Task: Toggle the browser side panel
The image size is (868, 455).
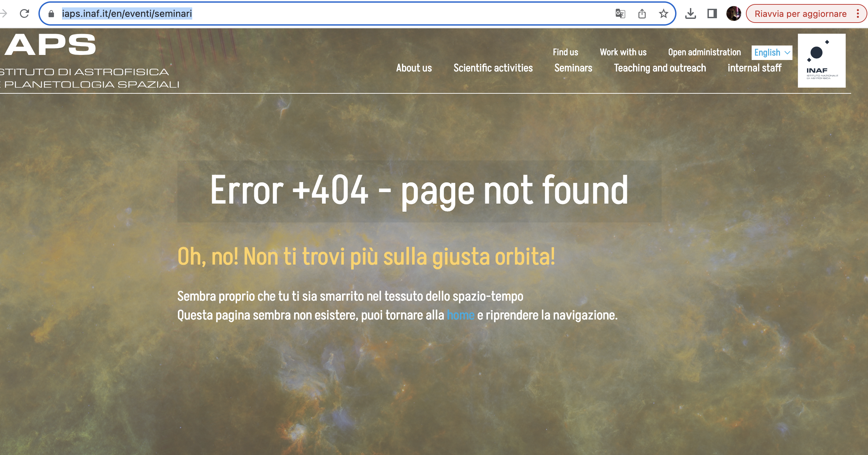Action: (712, 13)
